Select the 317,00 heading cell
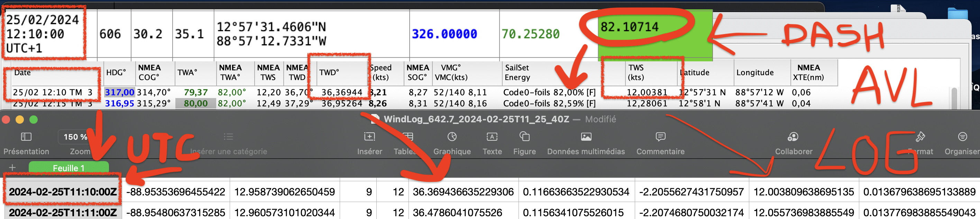 point(119,92)
